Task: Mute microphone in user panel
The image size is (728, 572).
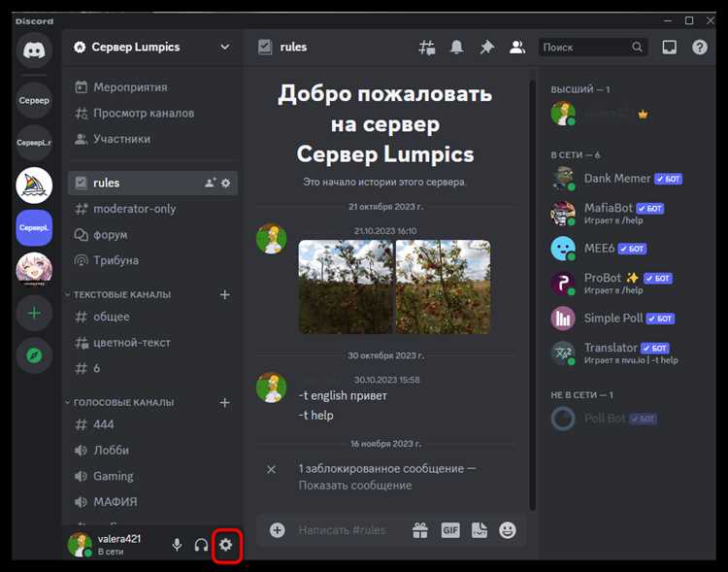Action: tap(177, 545)
